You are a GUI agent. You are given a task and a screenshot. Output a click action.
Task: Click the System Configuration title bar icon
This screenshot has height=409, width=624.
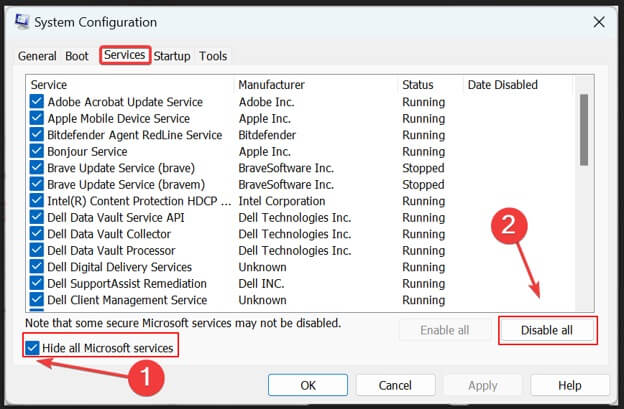click(22, 22)
